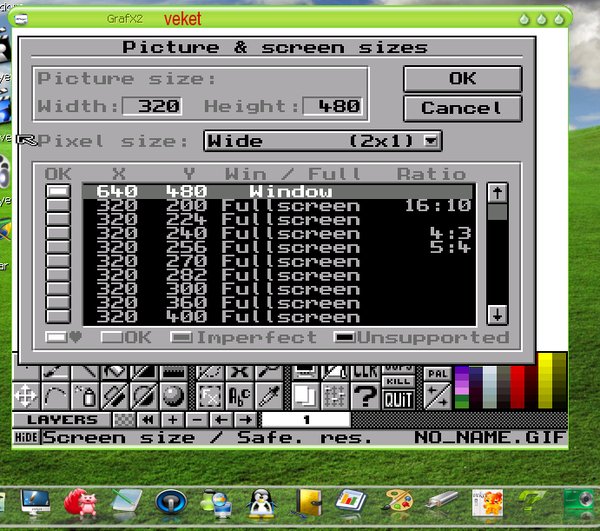The height and width of the screenshot is (531, 600).
Task: Pick the yellow color in the palette
Action: tap(551, 378)
